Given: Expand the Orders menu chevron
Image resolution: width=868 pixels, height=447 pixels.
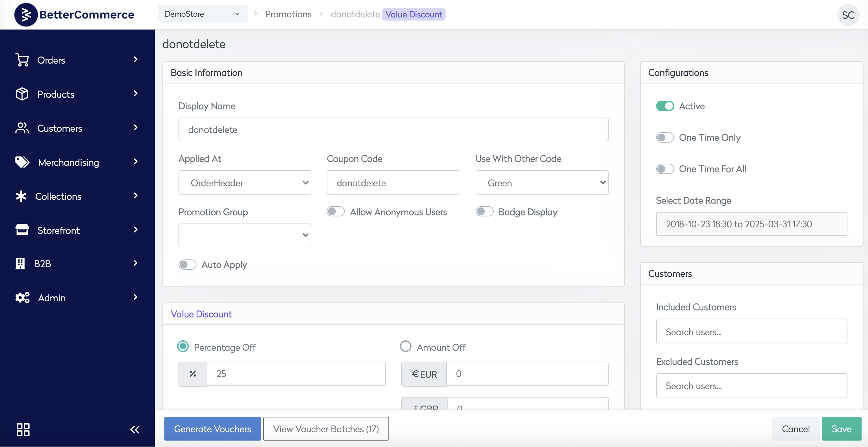Looking at the screenshot, I should tap(135, 60).
